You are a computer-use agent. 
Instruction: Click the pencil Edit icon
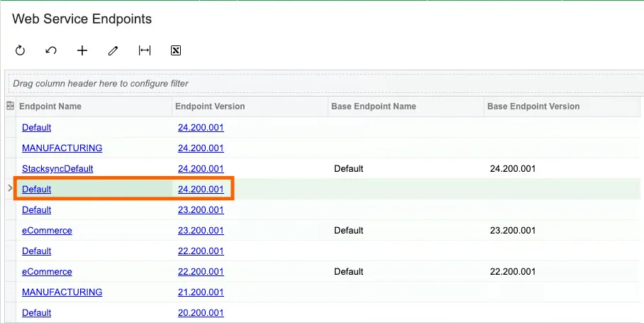point(113,50)
